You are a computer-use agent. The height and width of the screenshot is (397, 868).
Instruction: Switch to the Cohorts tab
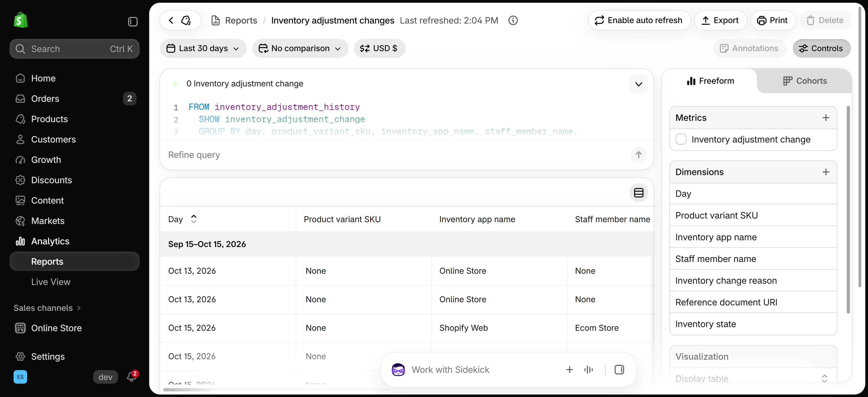tap(805, 81)
